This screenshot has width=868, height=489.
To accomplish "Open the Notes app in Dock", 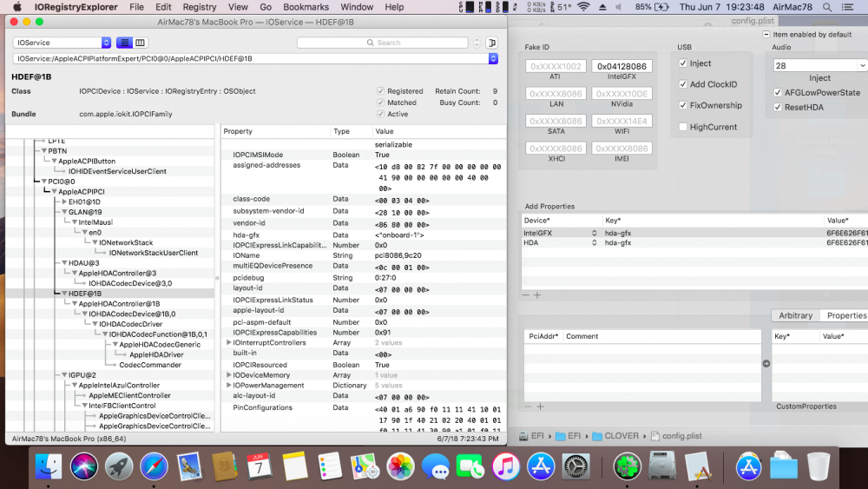I will coord(294,466).
